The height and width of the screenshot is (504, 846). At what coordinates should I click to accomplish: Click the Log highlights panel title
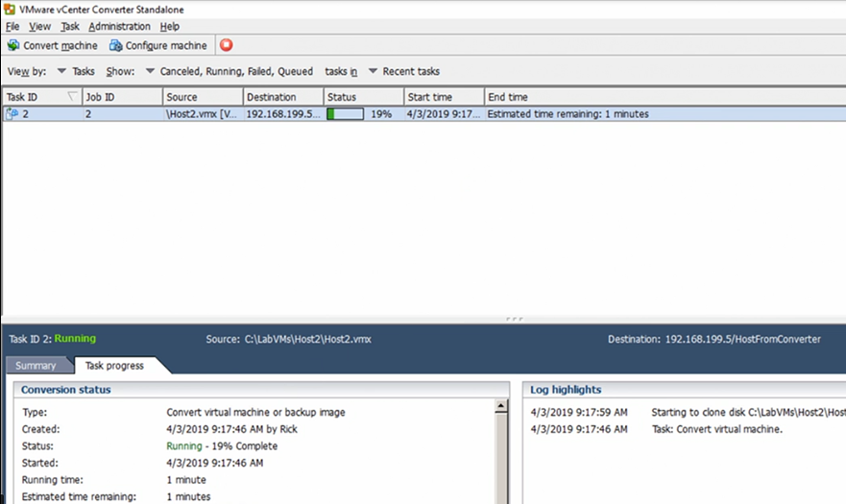[x=566, y=390]
